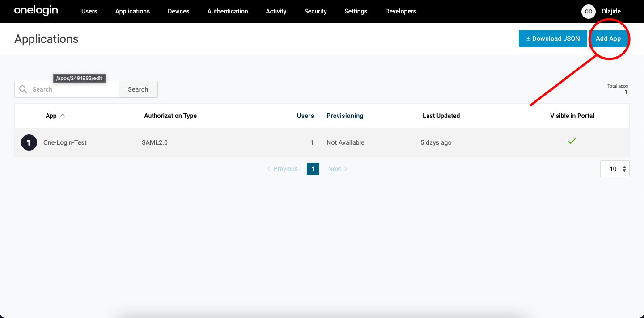Click the SAML2.0 authorization cell
The width and height of the screenshot is (644, 318).
pos(155,142)
